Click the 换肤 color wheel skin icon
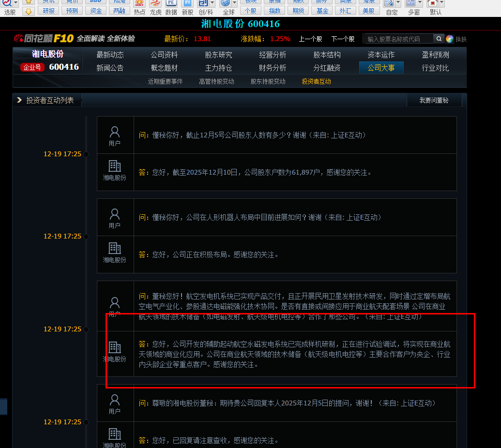501x448 pixels. coord(450,39)
